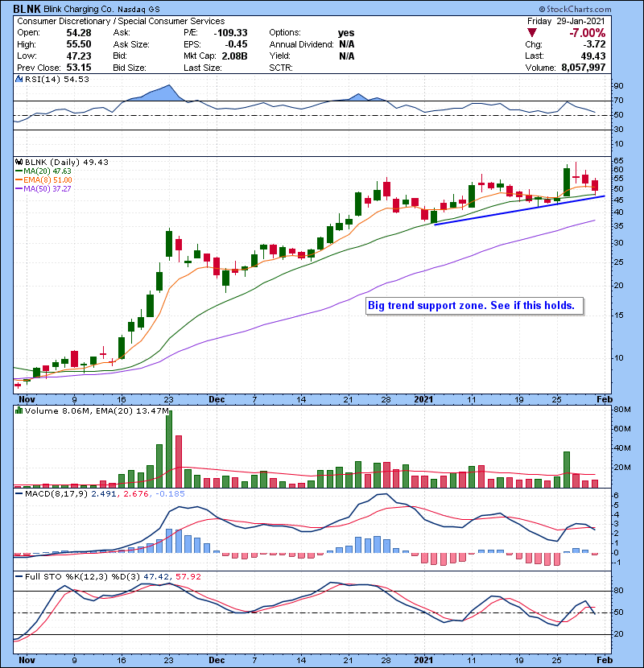Click the Open value 54.28
Image resolution: width=644 pixels, height=668 pixels.
click(x=78, y=33)
